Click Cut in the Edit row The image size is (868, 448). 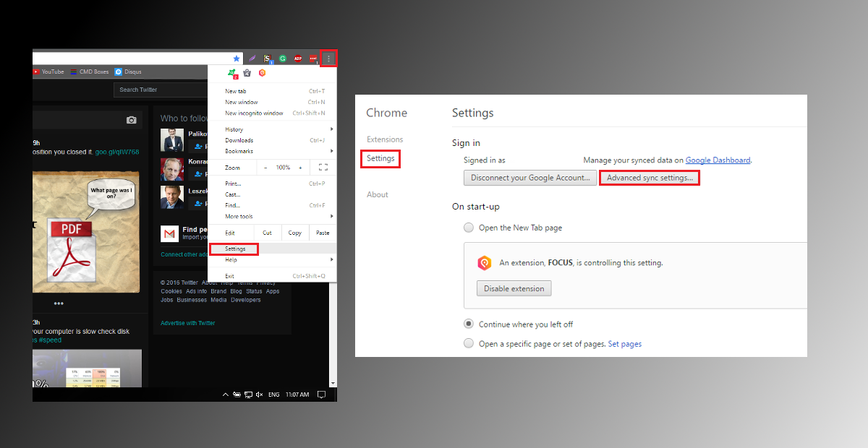[267, 233]
